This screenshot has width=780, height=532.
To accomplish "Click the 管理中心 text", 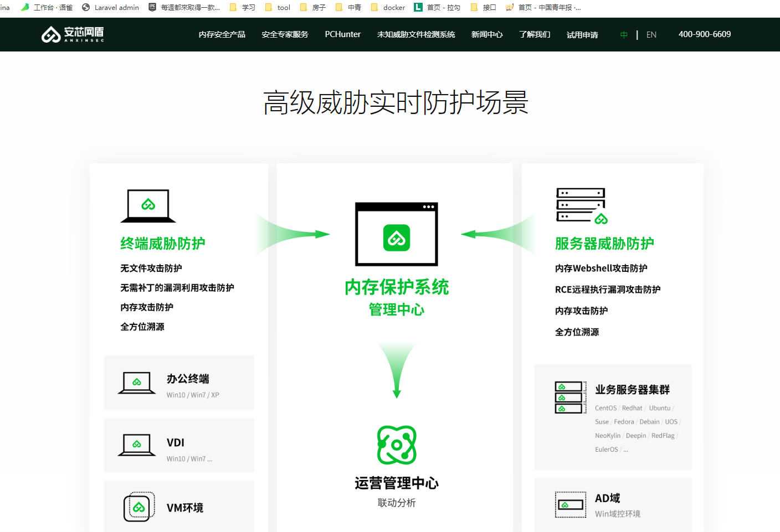I will click(x=397, y=310).
